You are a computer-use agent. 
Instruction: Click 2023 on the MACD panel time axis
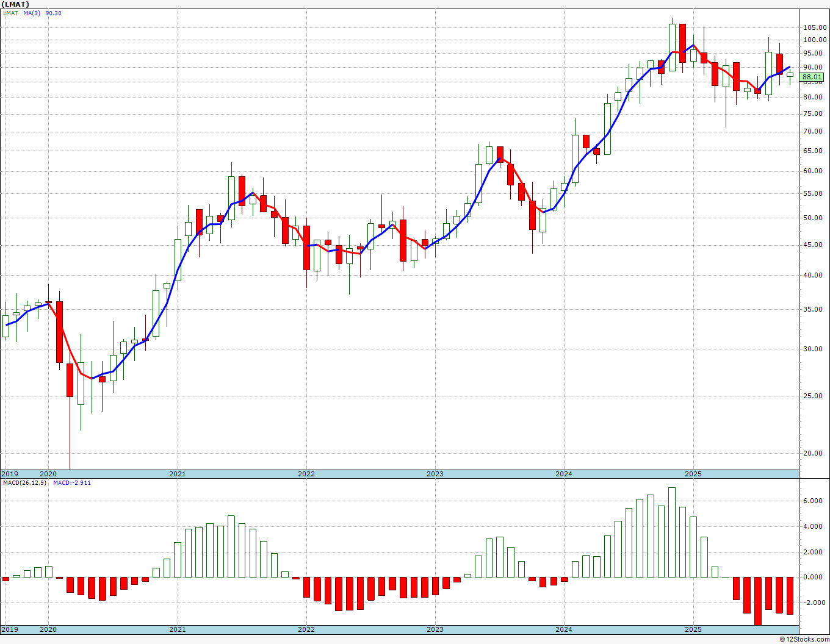[x=435, y=629]
